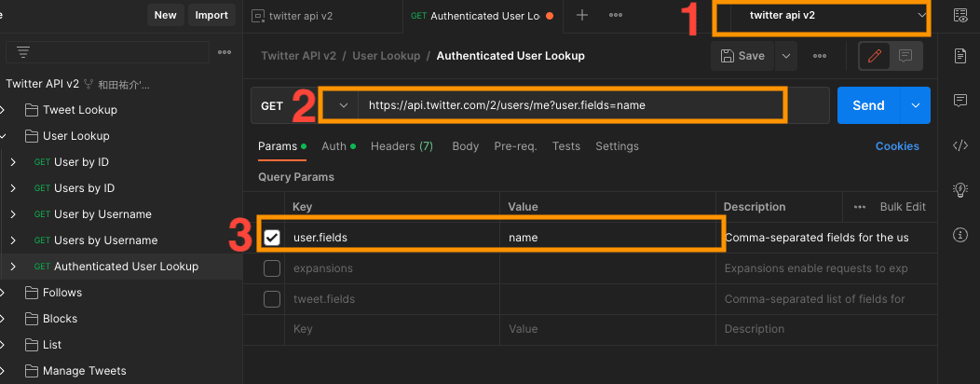Image resolution: width=980 pixels, height=384 pixels.
Task: Open sidebar options ellipsis
Action: coord(225,52)
